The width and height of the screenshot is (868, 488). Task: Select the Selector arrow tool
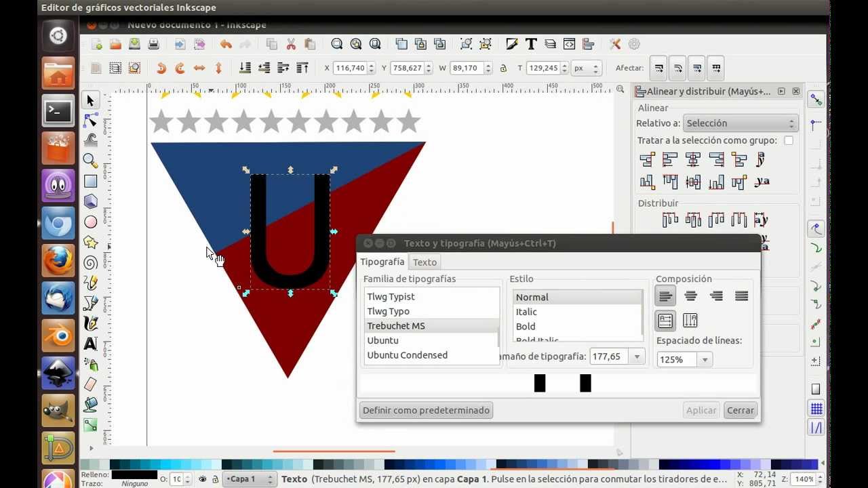pyautogui.click(x=90, y=100)
